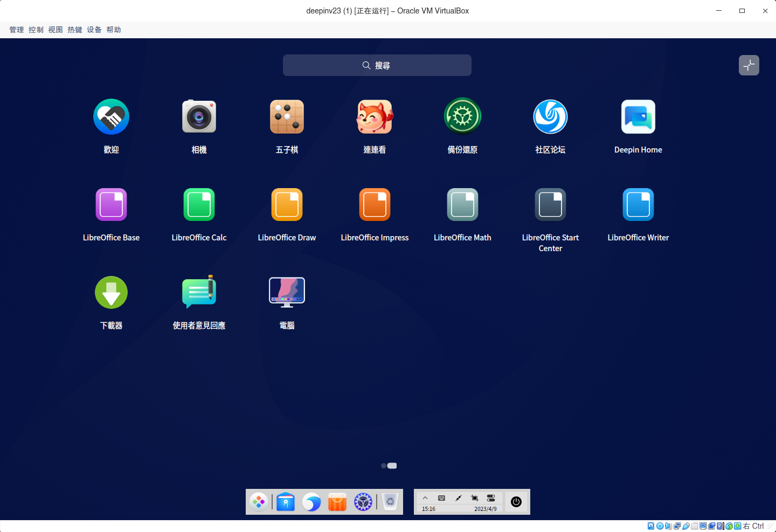Open the 備份還原 backup tool
This screenshot has height=532, width=776.
(x=462, y=116)
